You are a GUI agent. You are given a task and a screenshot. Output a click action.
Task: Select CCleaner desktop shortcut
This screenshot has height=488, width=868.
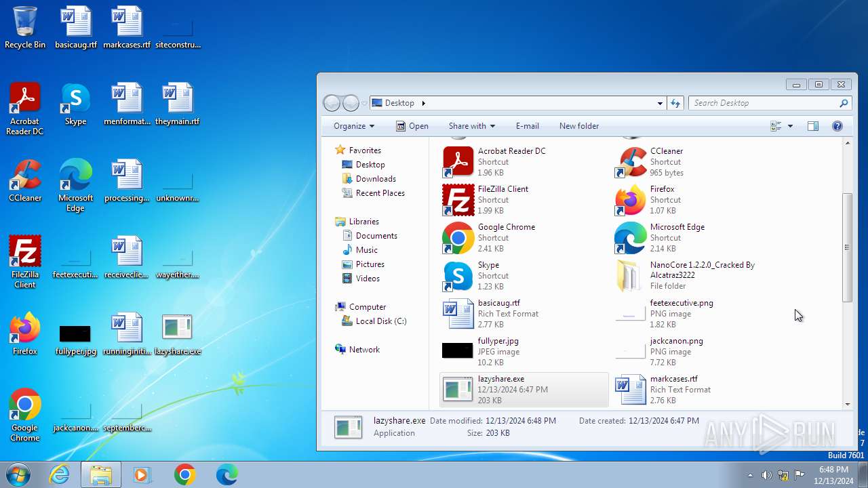(x=25, y=180)
